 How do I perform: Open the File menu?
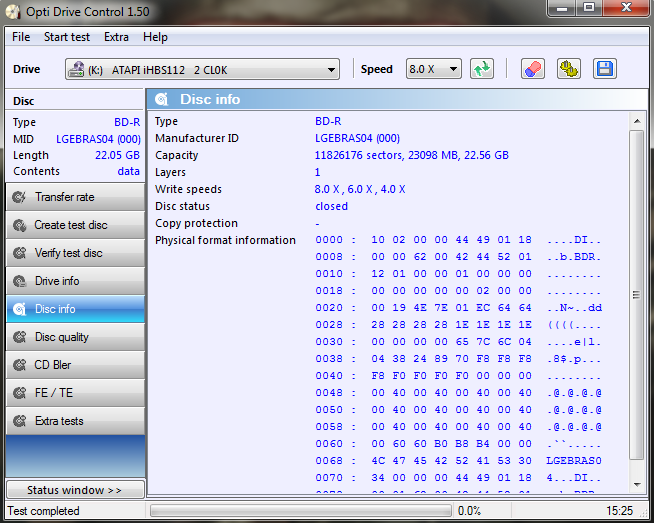[21, 37]
